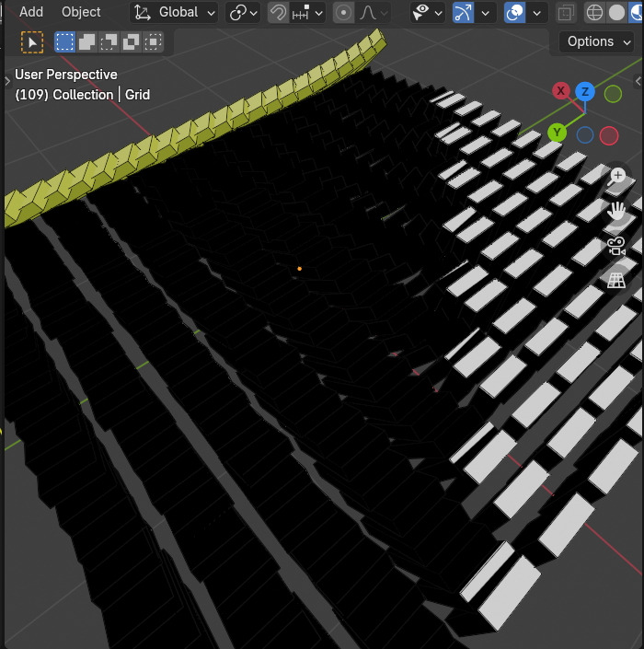Screen dimensions: 644x649
Task: Click negative Z hollow blue gizmo circle
Action: pyautogui.click(x=585, y=135)
